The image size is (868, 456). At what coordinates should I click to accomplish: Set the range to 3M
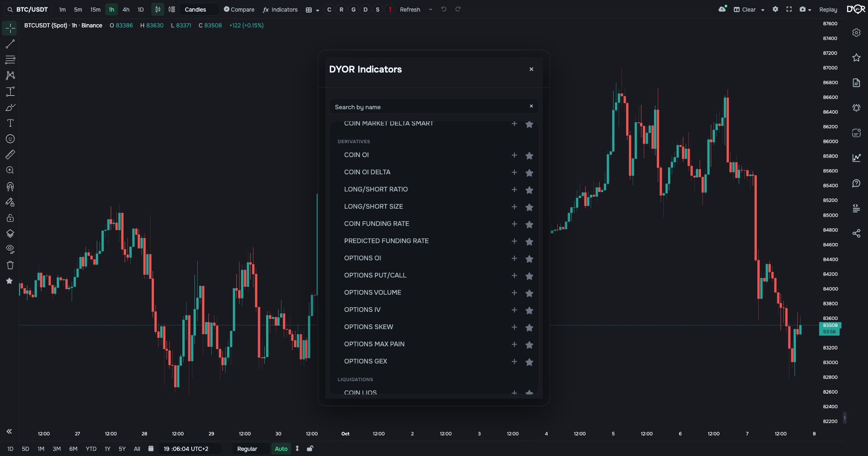(x=57, y=449)
